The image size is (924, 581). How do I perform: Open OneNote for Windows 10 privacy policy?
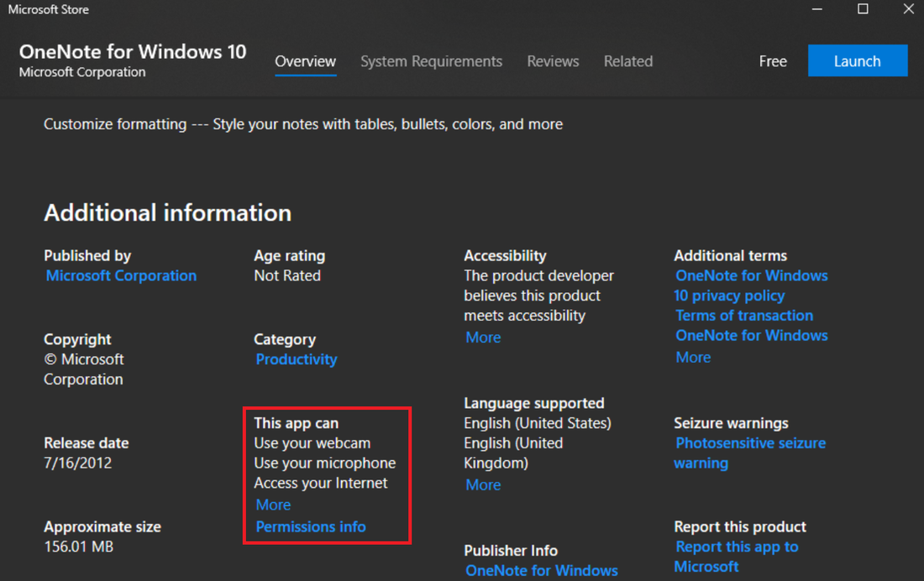tap(751, 285)
